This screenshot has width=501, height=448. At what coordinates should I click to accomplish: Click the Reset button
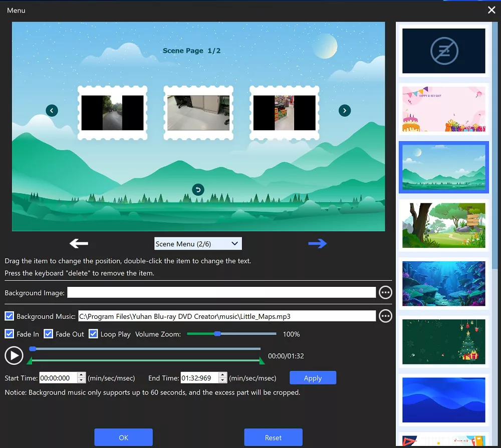click(273, 437)
